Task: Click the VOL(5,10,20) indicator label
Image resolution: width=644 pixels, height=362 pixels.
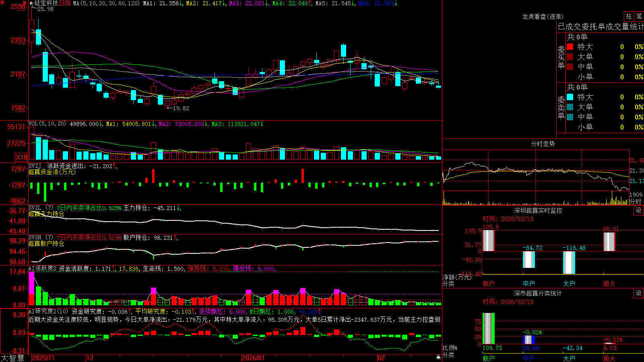Action: [47, 124]
